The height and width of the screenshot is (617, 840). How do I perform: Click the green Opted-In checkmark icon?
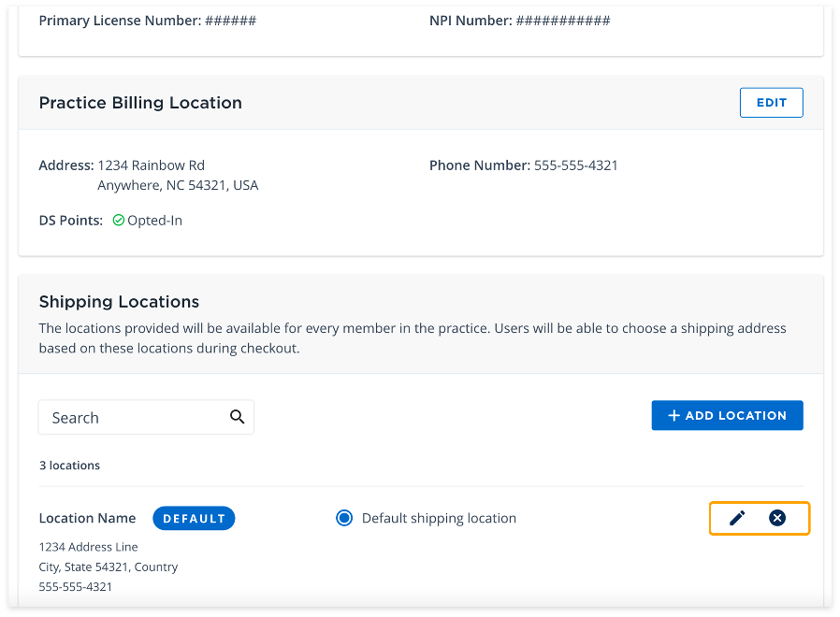click(119, 221)
